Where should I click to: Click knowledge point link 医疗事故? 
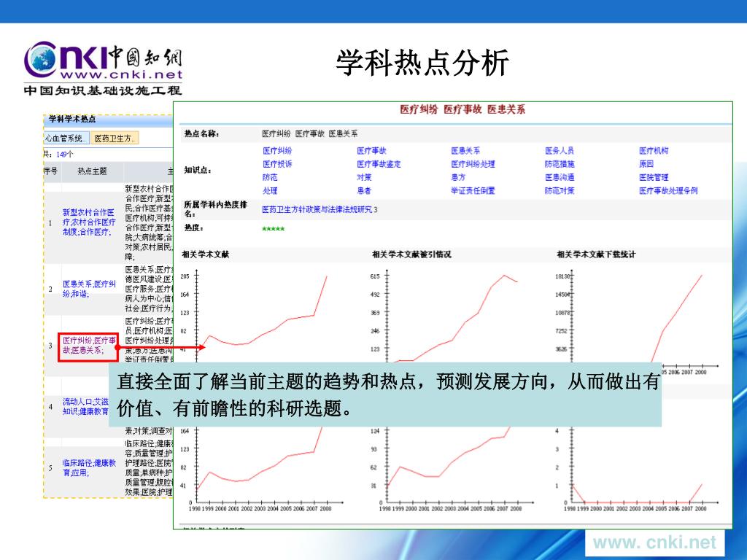click(x=371, y=150)
